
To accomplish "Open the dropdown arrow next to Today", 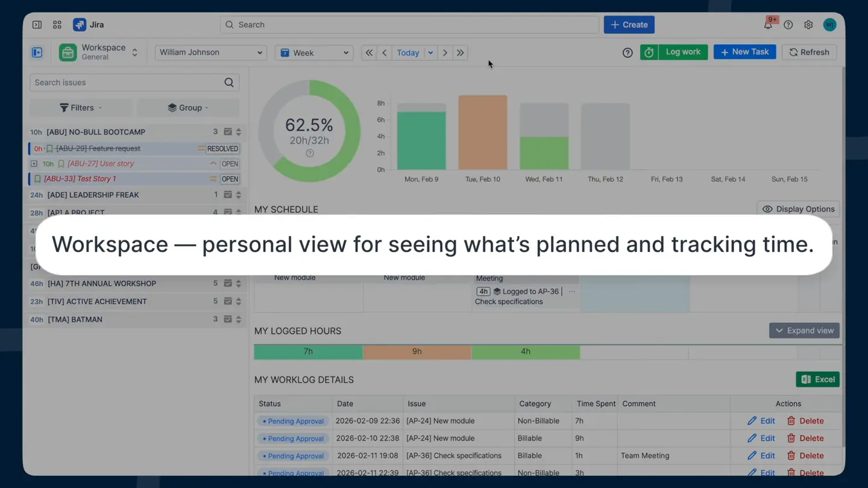I will click(x=430, y=53).
